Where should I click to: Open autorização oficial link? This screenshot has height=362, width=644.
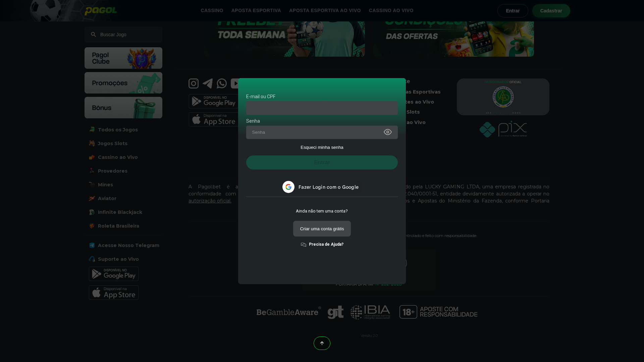click(210, 201)
